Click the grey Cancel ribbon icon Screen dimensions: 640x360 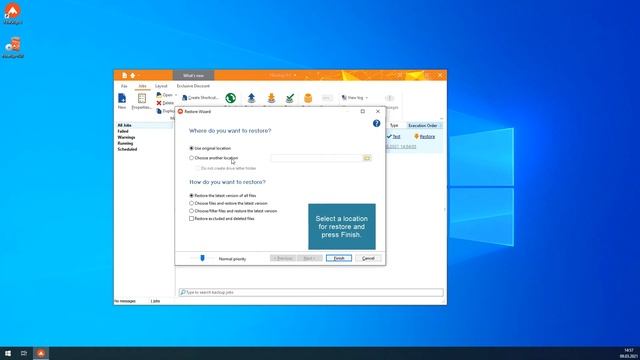327,98
